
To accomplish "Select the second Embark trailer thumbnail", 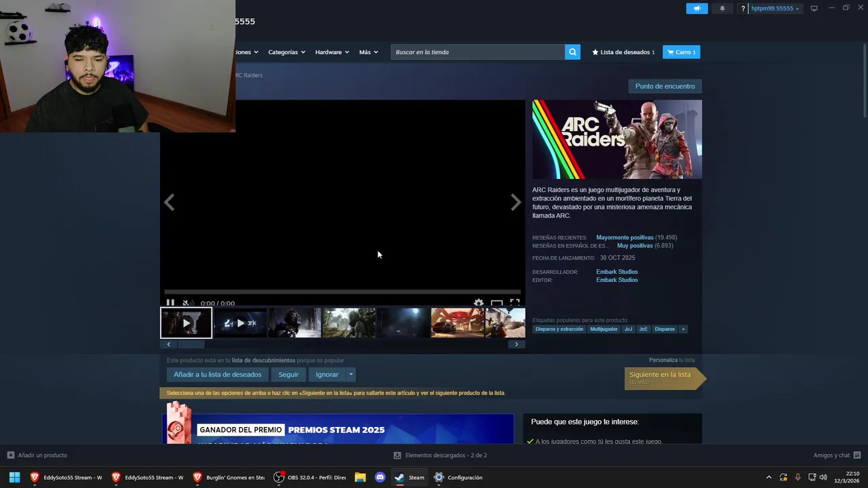I will (x=241, y=323).
